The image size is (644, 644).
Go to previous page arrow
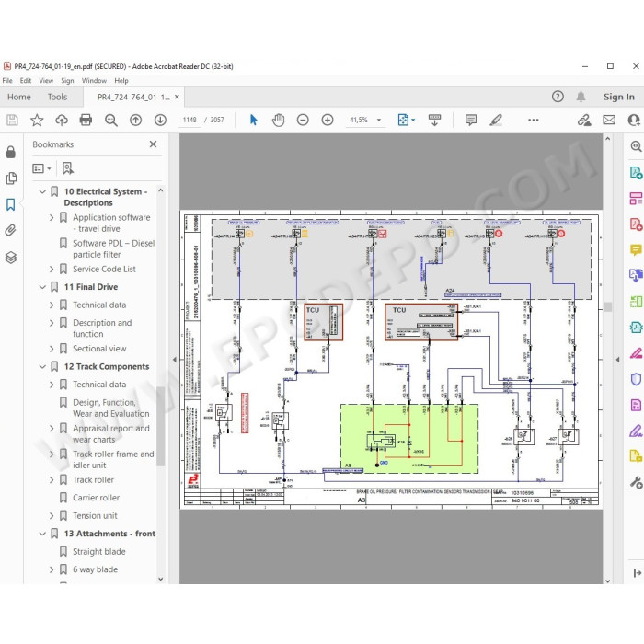[x=135, y=120]
